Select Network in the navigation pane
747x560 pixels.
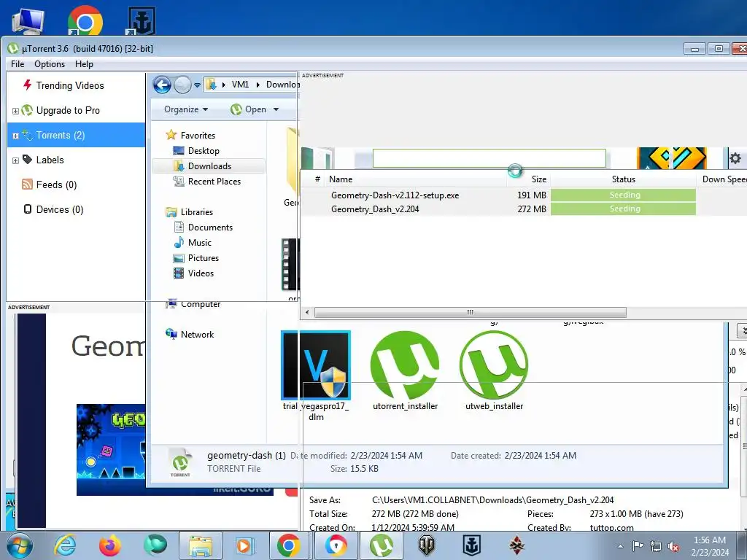pos(197,335)
